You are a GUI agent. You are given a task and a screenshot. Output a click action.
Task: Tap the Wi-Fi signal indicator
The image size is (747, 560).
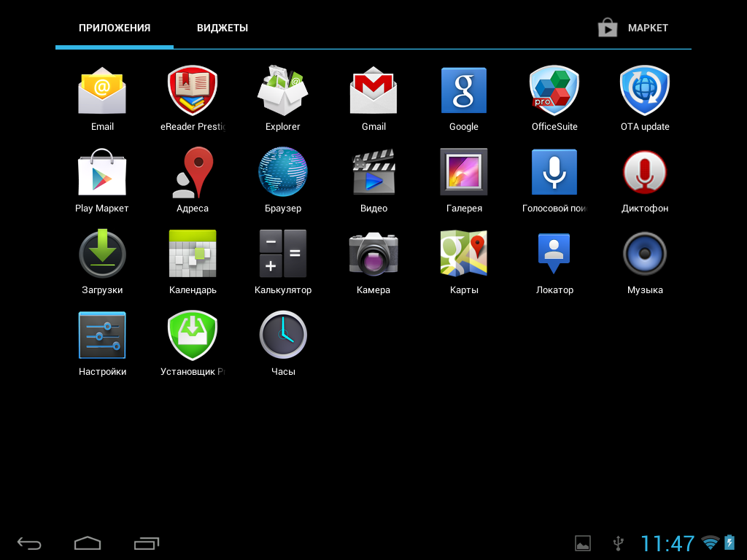tap(711, 542)
